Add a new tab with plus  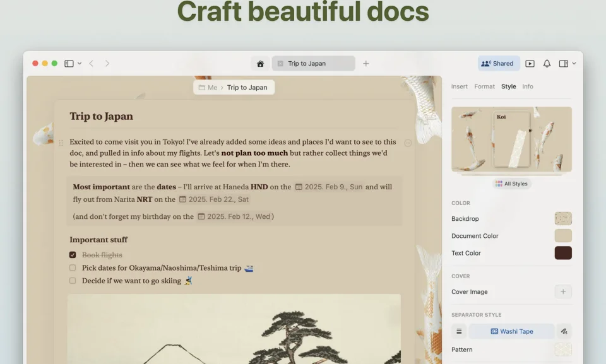(x=365, y=63)
